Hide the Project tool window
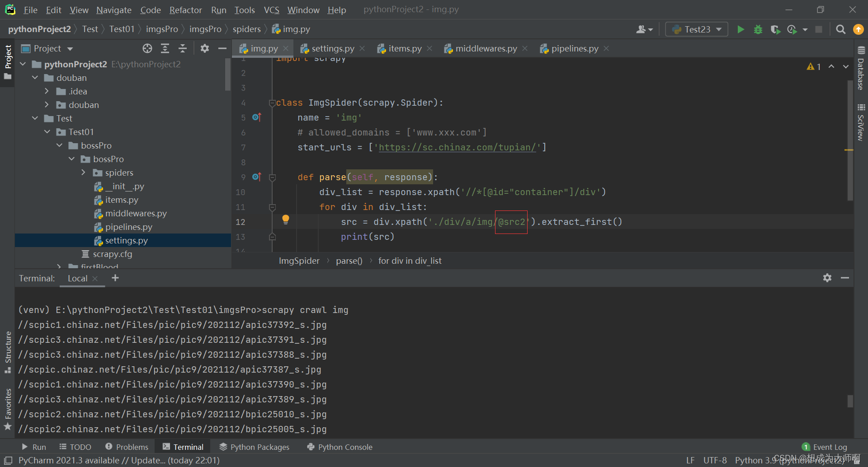The width and height of the screenshot is (868, 467). click(222, 48)
